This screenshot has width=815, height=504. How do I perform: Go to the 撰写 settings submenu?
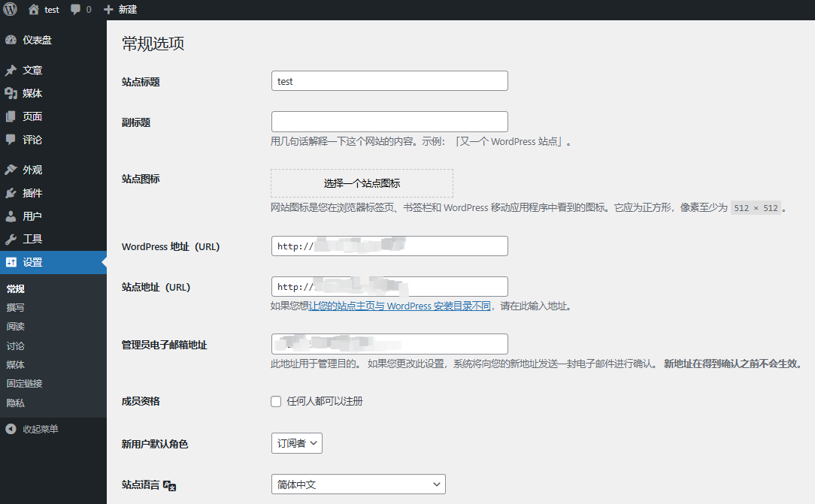tap(16, 308)
